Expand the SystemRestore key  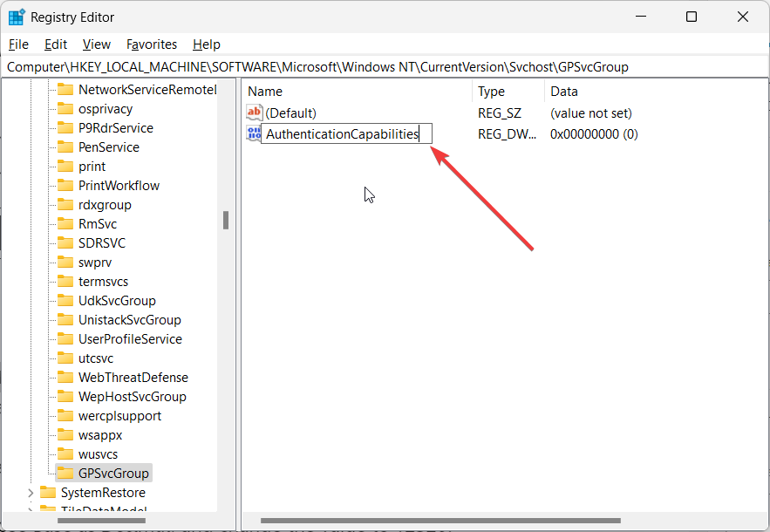[x=31, y=492]
